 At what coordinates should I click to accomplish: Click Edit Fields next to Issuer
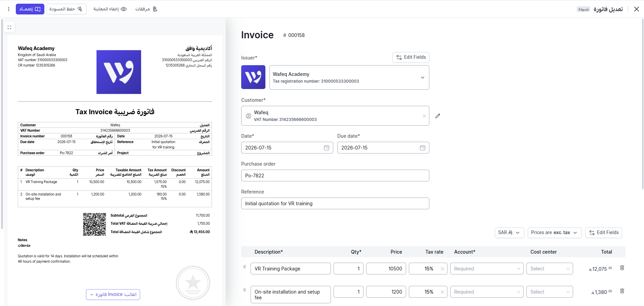click(x=411, y=57)
